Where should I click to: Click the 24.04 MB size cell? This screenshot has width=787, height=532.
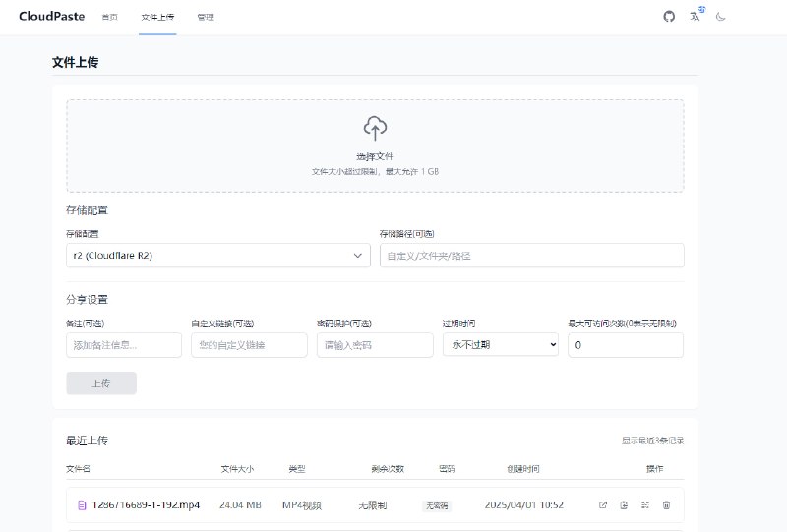coord(240,504)
